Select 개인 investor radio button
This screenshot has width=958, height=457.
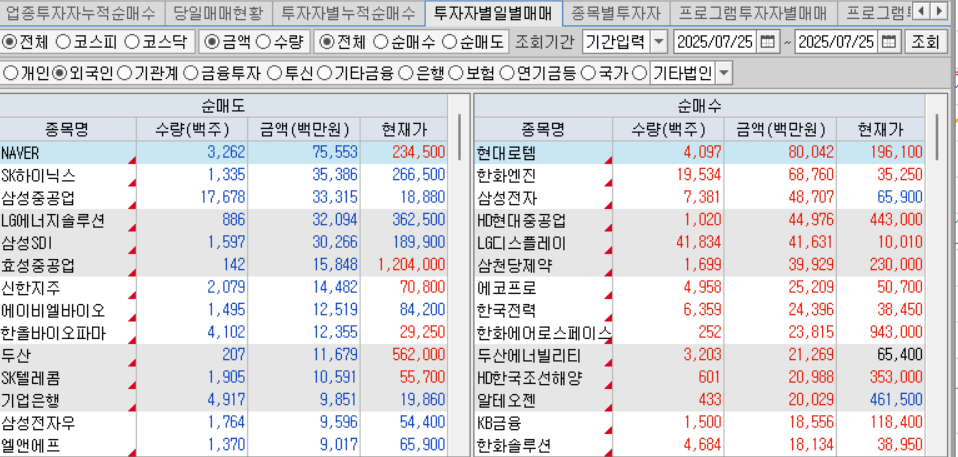10,74
